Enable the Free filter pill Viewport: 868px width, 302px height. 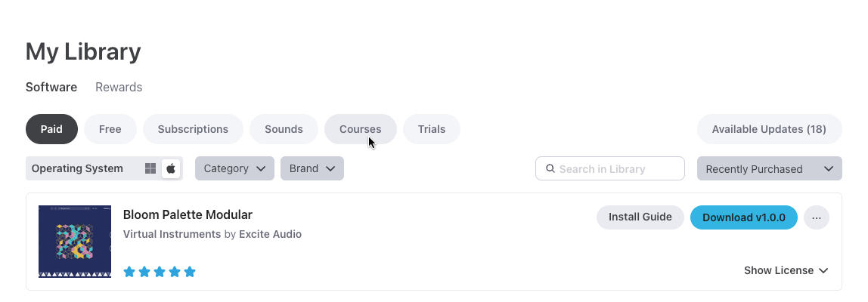pyautogui.click(x=110, y=129)
